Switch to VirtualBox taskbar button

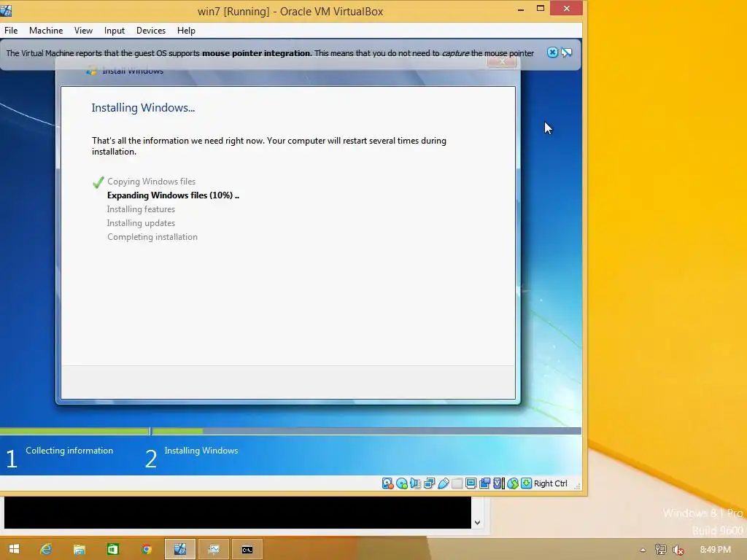(x=179, y=549)
